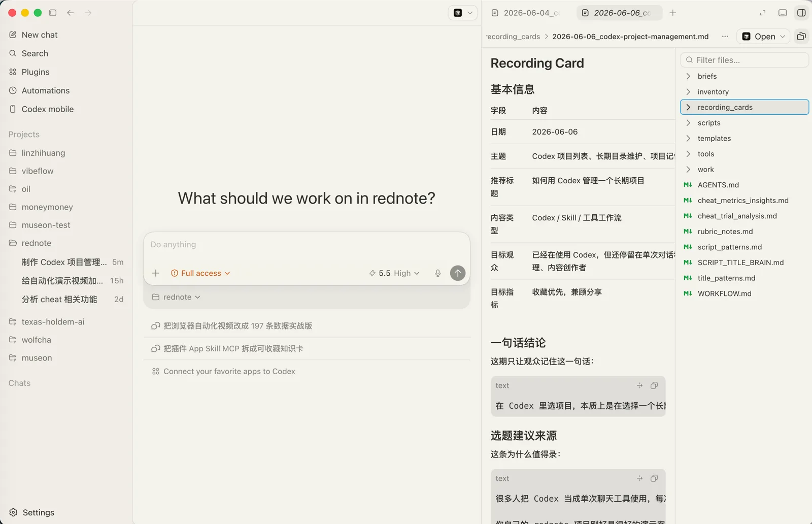The height and width of the screenshot is (524, 812).
Task: Toggle the right sidebar layout icon
Action: (x=801, y=13)
